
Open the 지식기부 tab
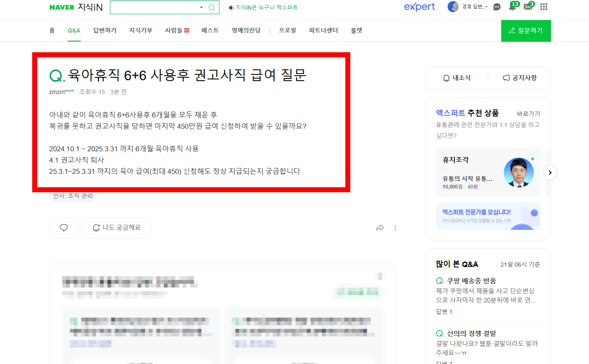pos(141,31)
